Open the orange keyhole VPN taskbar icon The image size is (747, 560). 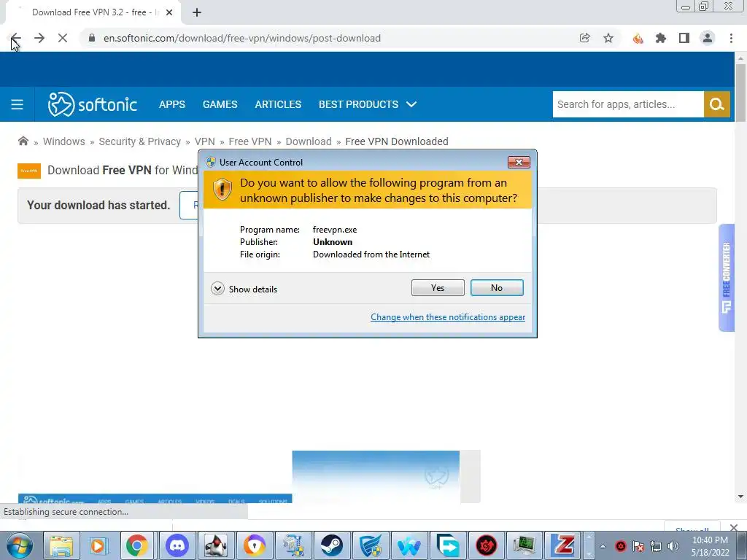254,545
